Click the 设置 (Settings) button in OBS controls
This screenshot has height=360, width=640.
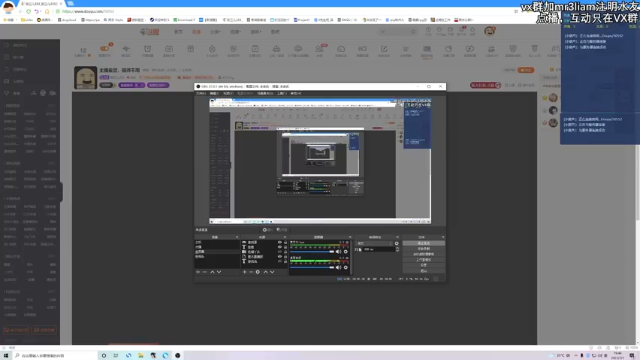pyautogui.click(x=424, y=265)
